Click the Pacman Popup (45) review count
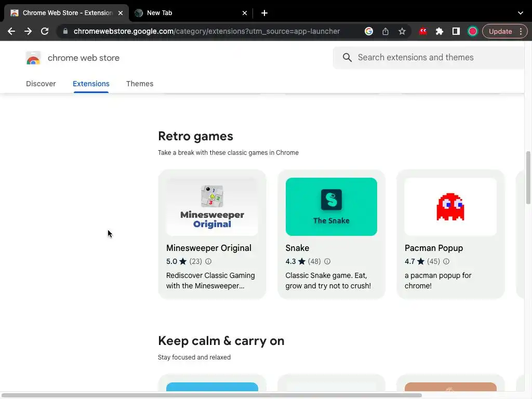This screenshot has height=399, width=532. 433,261
